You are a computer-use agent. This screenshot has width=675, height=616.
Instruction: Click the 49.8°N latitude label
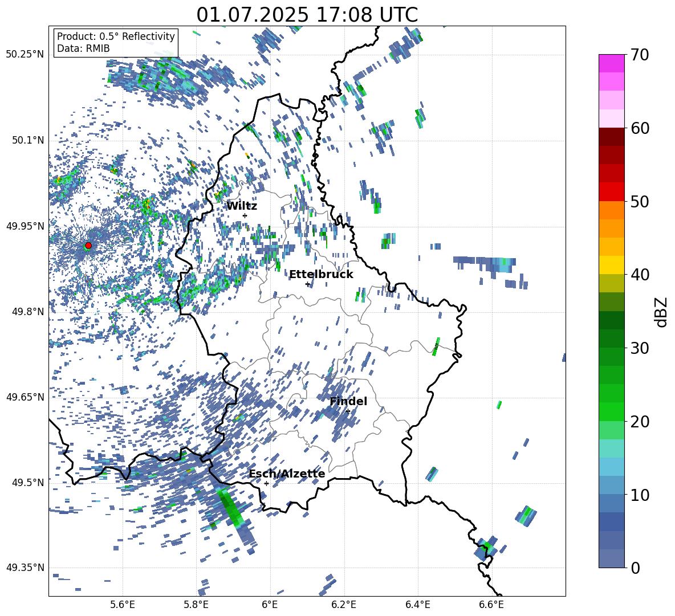[29, 312]
